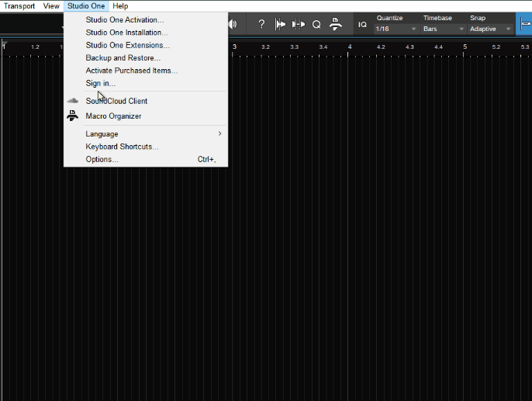This screenshot has height=401, width=532.
Task: Choose Sign in
Action: pyautogui.click(x=146, y=83)
